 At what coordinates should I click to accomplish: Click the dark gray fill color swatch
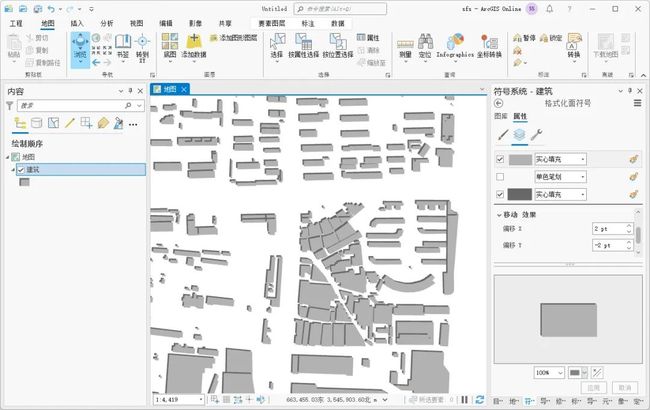click(x=520, y=194)
